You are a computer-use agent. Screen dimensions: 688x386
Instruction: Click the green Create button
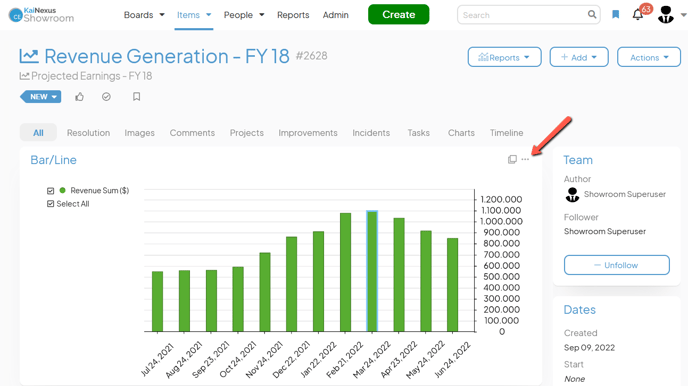pyautogui.click(x=398, y=14)
